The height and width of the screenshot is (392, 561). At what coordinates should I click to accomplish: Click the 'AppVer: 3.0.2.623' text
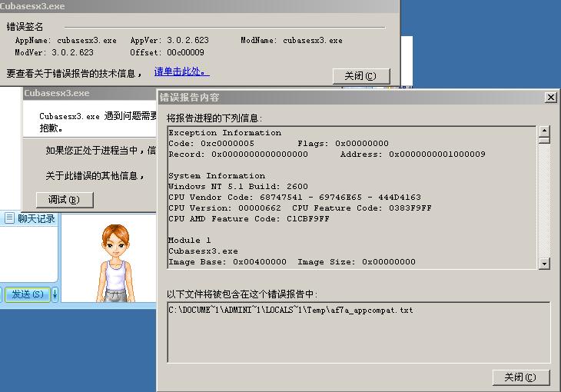tap(170, 40)
